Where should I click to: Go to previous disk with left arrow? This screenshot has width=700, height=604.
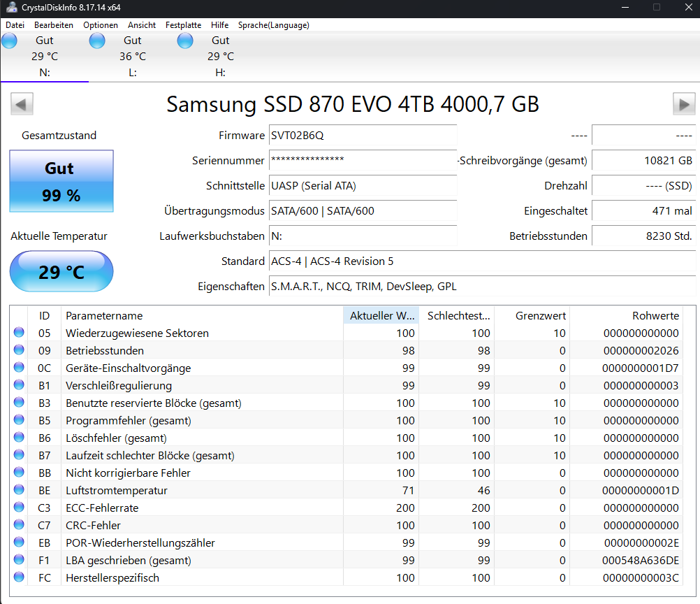22,104
